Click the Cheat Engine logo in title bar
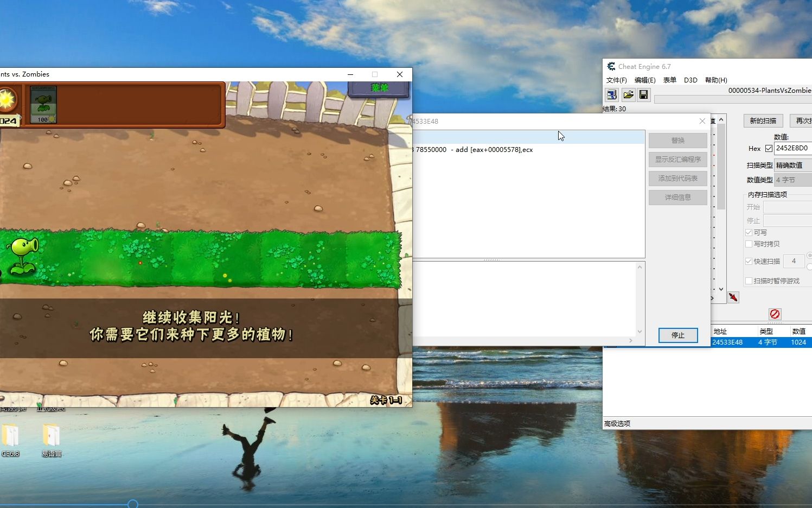This screenshot has height=508, width=812. (x=611, y=66)
